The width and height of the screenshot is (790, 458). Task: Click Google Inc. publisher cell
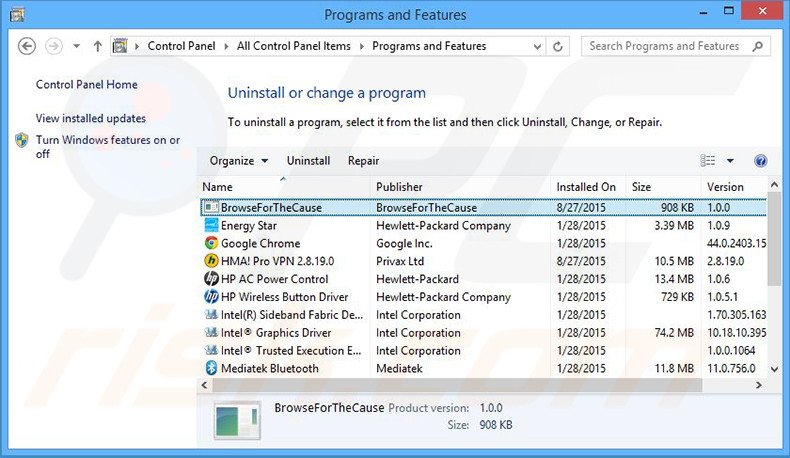(x=404, y=243)
